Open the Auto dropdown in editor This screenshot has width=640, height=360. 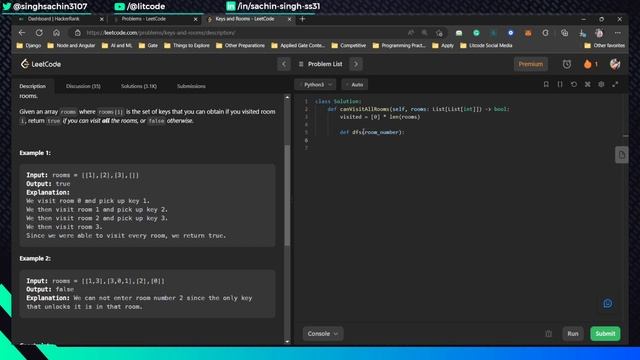(x=355, y=84)
